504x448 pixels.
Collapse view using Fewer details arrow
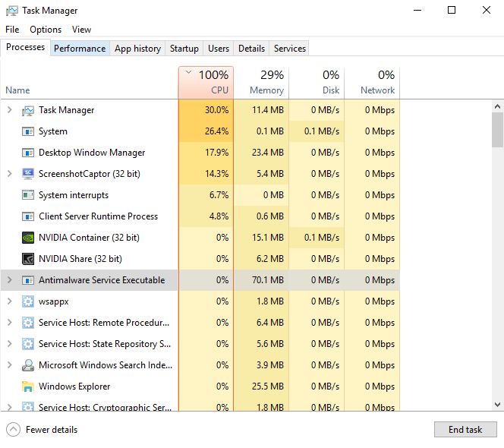(13, 430)
